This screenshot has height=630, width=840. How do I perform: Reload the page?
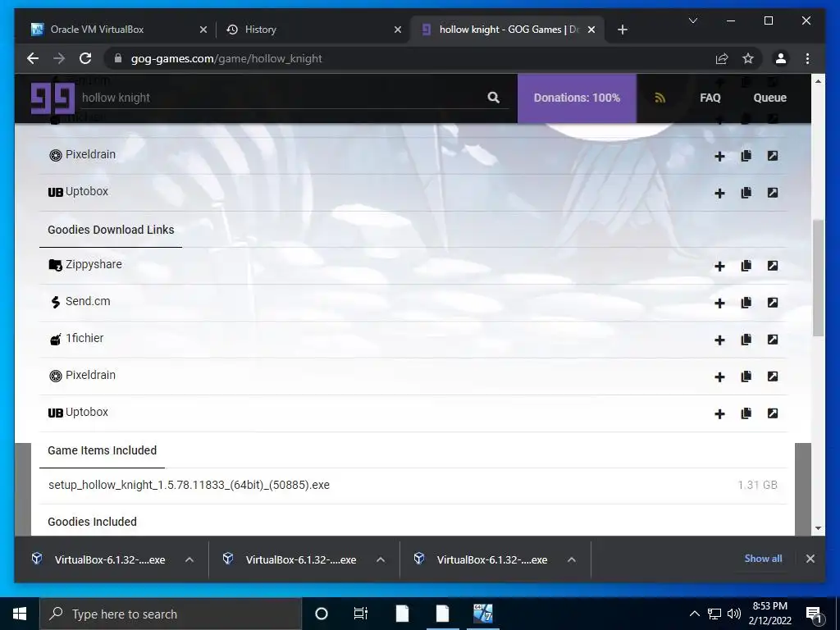pos(85,58)
